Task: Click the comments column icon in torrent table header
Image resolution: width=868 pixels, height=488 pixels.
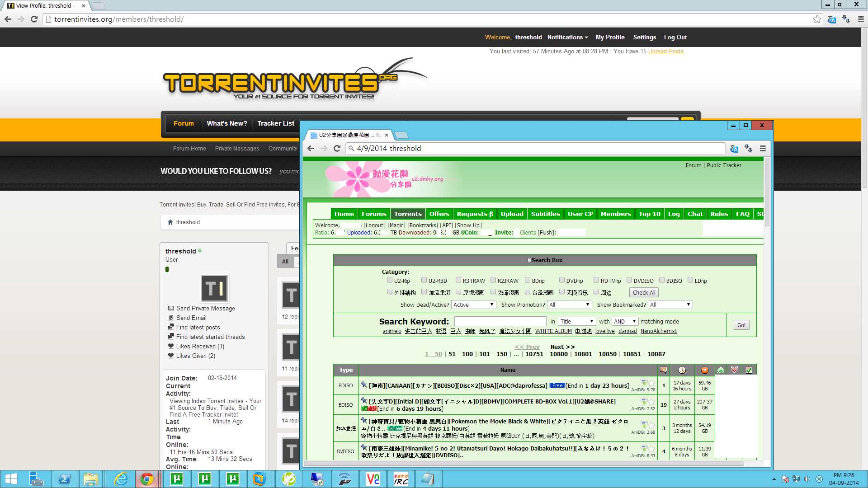Action: click(x=664, y=370)
